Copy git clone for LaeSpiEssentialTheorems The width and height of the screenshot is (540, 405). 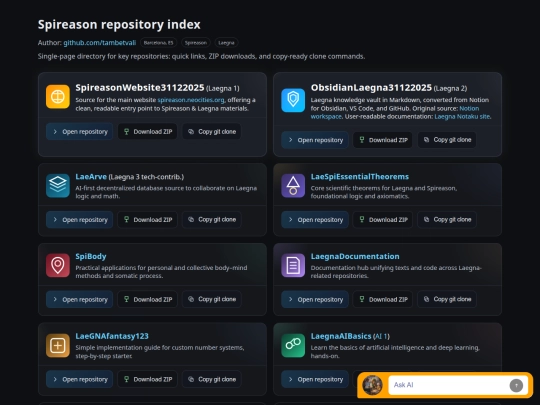(447, 220)
